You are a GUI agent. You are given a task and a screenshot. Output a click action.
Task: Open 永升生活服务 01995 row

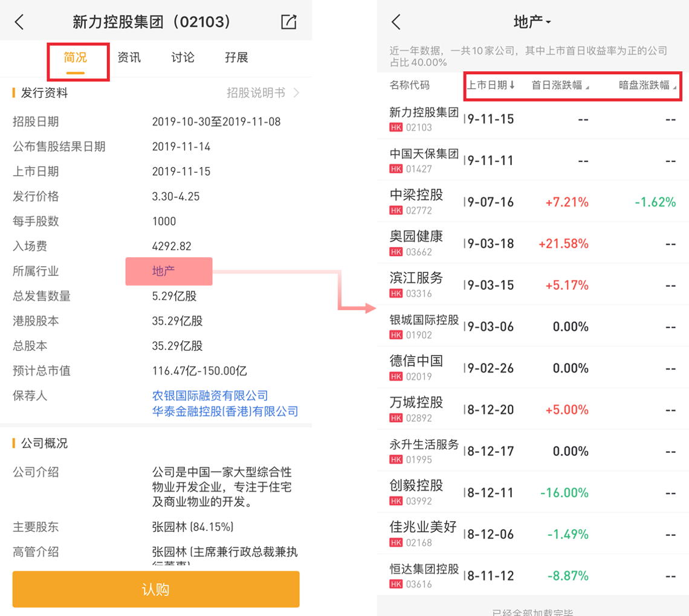tap(532, 451)
